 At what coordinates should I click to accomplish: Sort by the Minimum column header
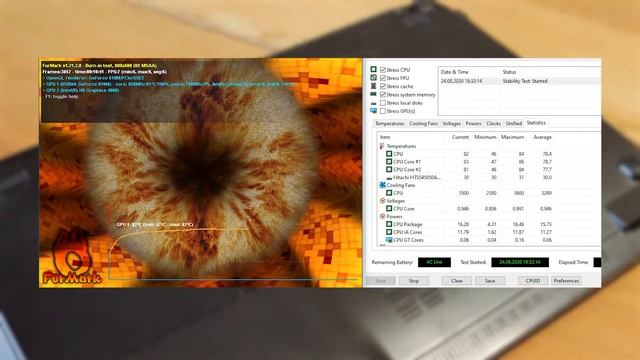point(485,137)
